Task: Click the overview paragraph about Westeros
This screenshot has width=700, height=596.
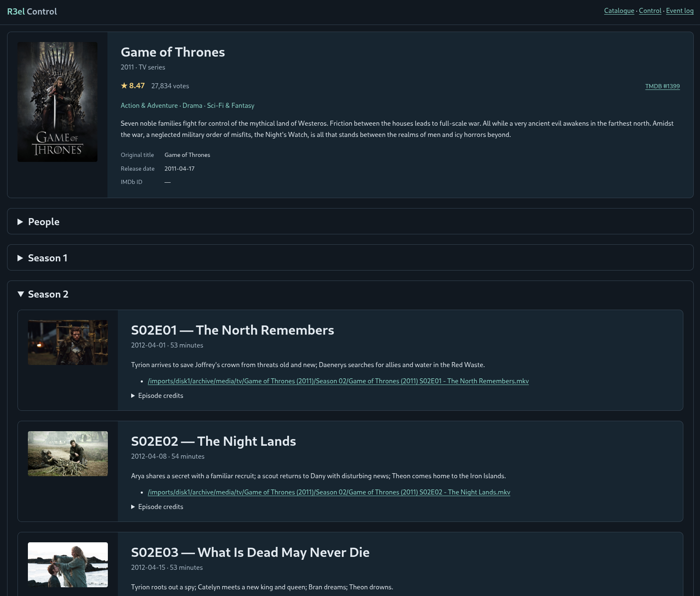Action: click(x=397, y=129)
